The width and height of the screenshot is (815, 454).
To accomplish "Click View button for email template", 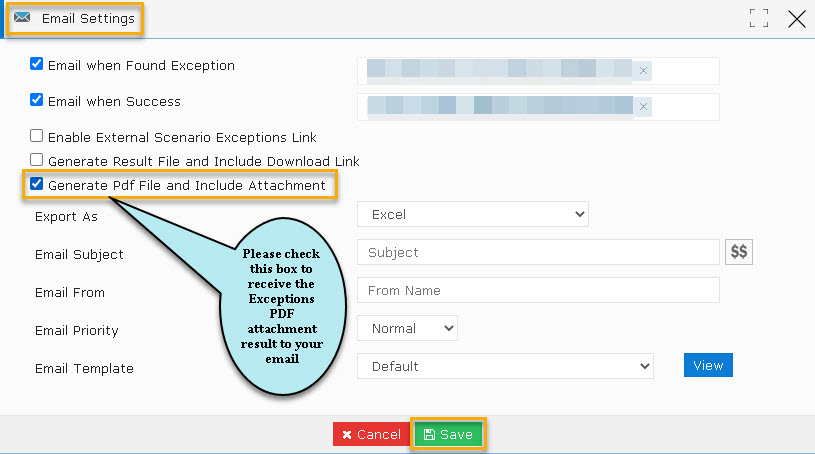I will click(708, 365).
